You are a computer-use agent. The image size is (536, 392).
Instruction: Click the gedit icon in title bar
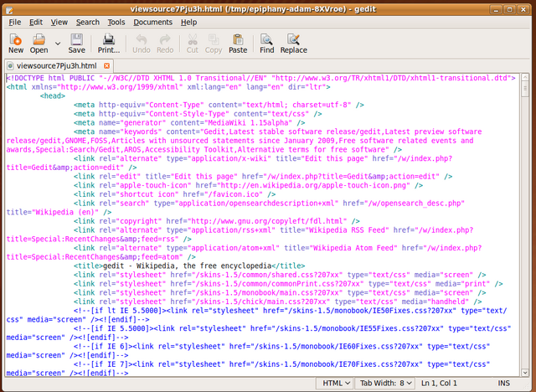pyautogui.click(x=9, y=9)
